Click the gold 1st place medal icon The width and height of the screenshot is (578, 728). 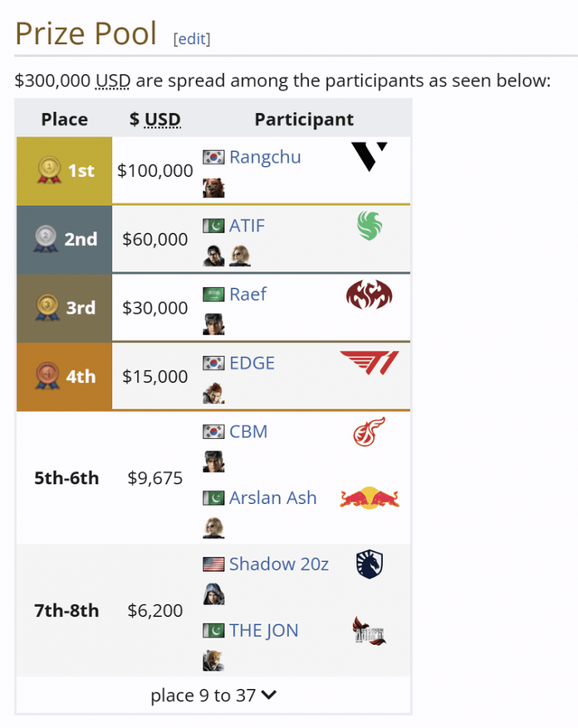point(46,170)
